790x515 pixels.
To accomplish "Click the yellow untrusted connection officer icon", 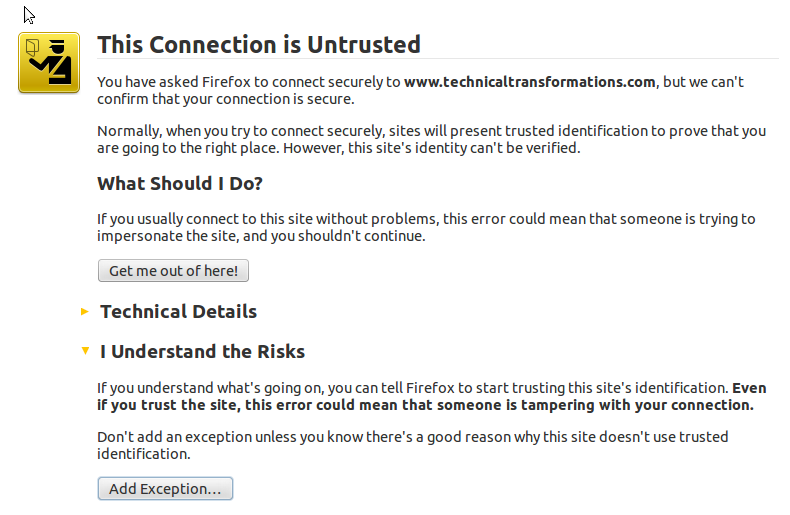I will point(48,63).
